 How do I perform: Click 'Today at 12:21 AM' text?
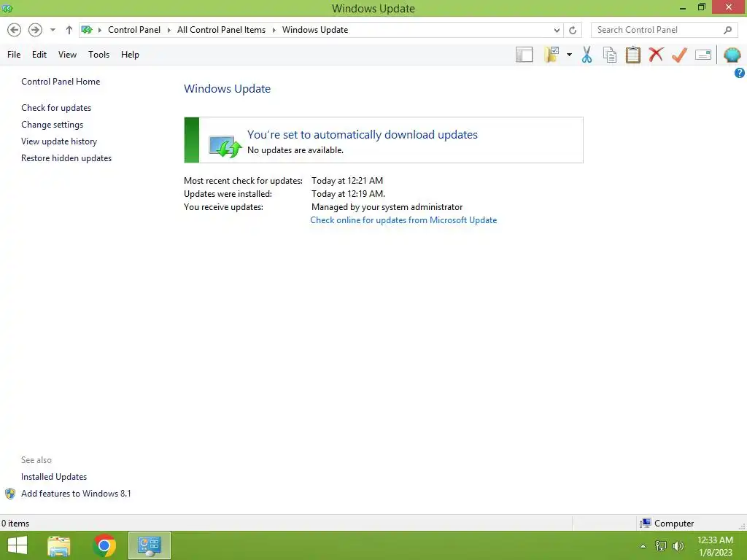click(x=347, y=181)
